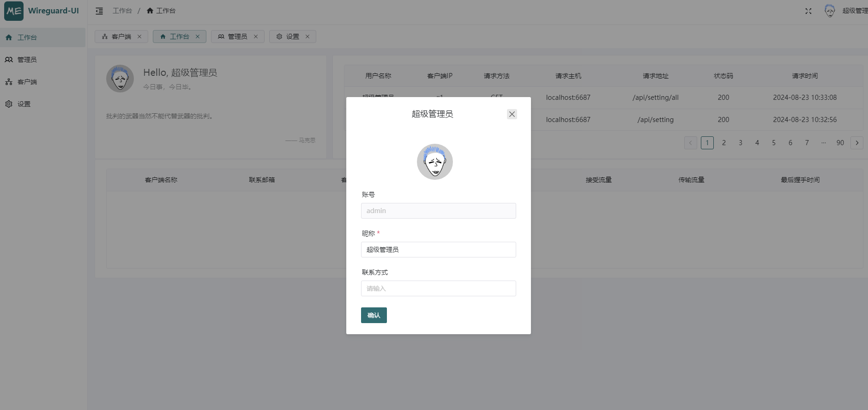Image resolution: width=868 pixels, height=410 pixels.
Task: Go to page 90 of pagination
Action: pyautogui.click(x=840, y=143)
